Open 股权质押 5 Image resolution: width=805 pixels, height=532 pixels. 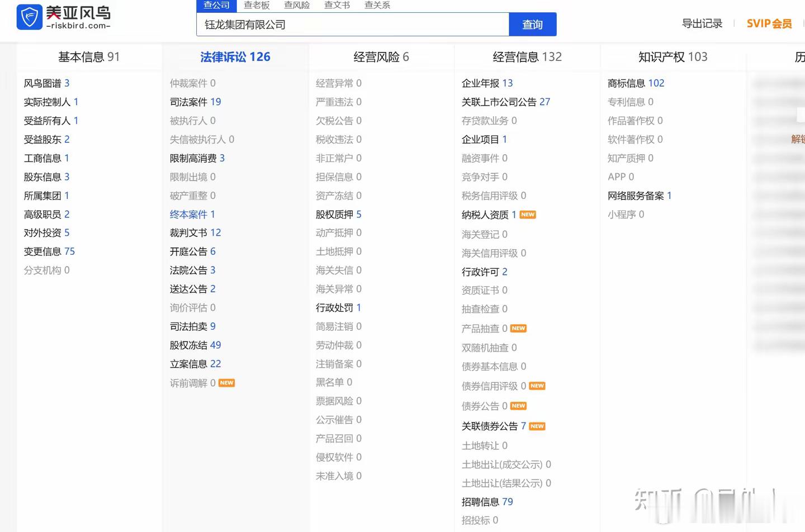pos(339,215)
